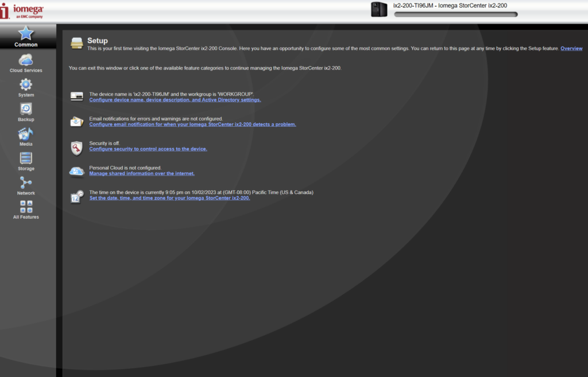Image resolution: width=588 pixels, height=377 pixels.
Task: Select the Common star icon
Action: click(25, 33)
